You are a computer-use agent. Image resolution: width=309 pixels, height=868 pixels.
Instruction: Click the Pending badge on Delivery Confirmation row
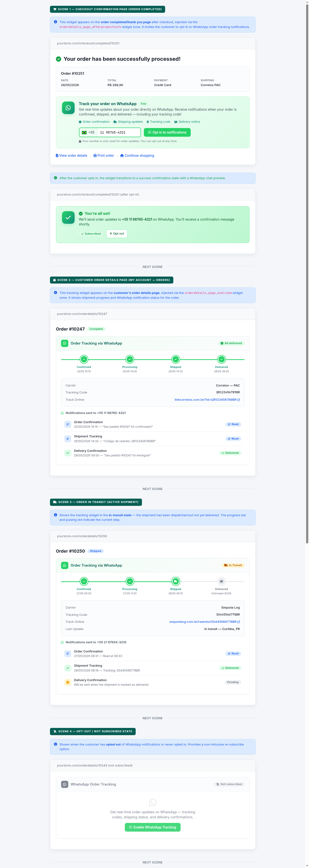pyautogui.click(x=233, y=682)
